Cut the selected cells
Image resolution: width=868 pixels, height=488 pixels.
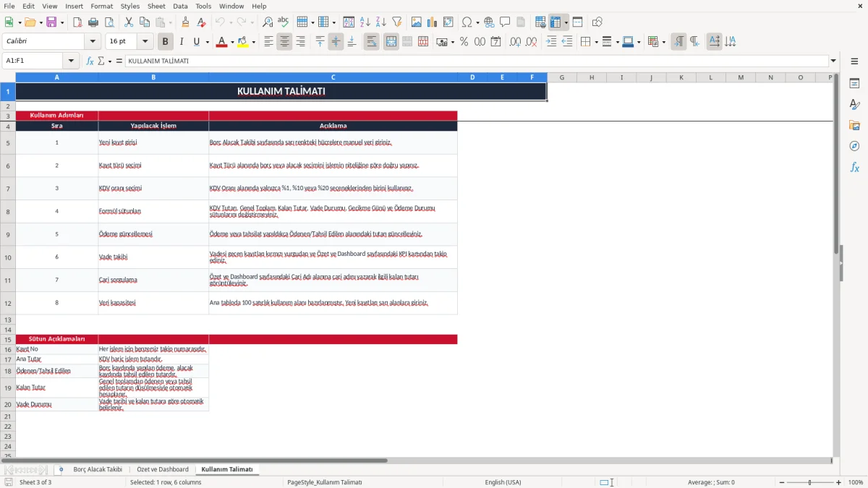128,22
